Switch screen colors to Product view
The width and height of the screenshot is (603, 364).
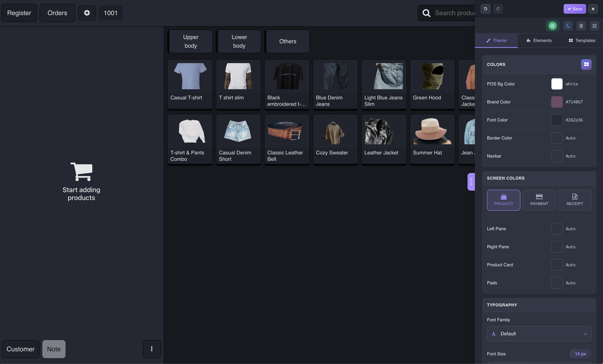[x=503, y=200]
